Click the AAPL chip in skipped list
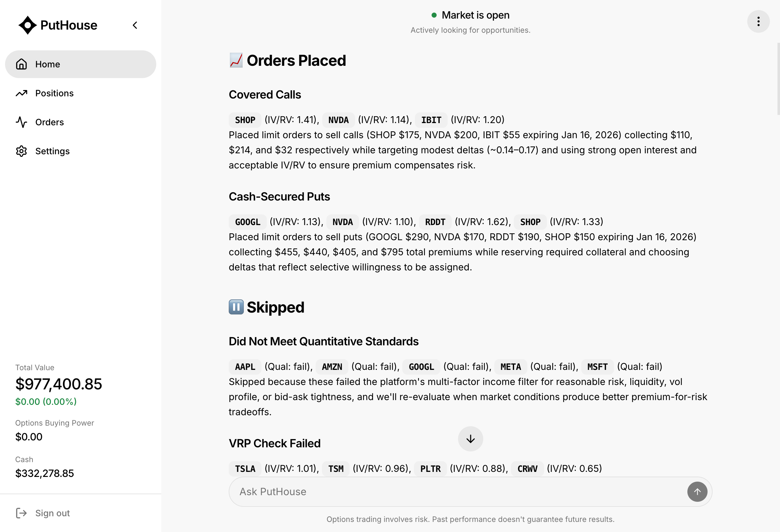This screenshot has height=532, width=780. (245, 366)
